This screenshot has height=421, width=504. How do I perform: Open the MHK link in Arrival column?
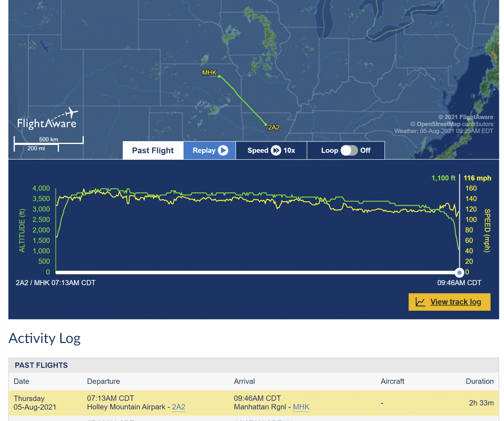click(301, 407)
